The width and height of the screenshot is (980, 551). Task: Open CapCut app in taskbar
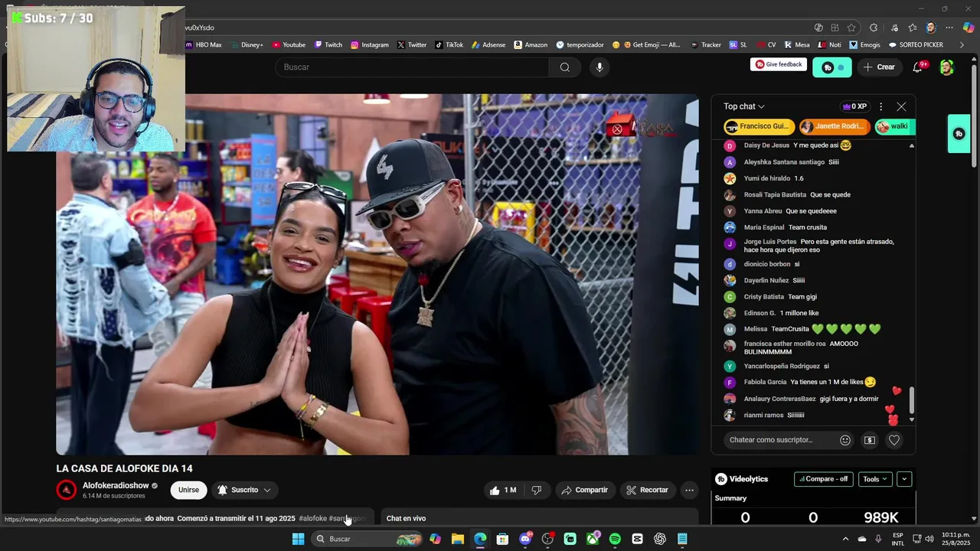637,539
